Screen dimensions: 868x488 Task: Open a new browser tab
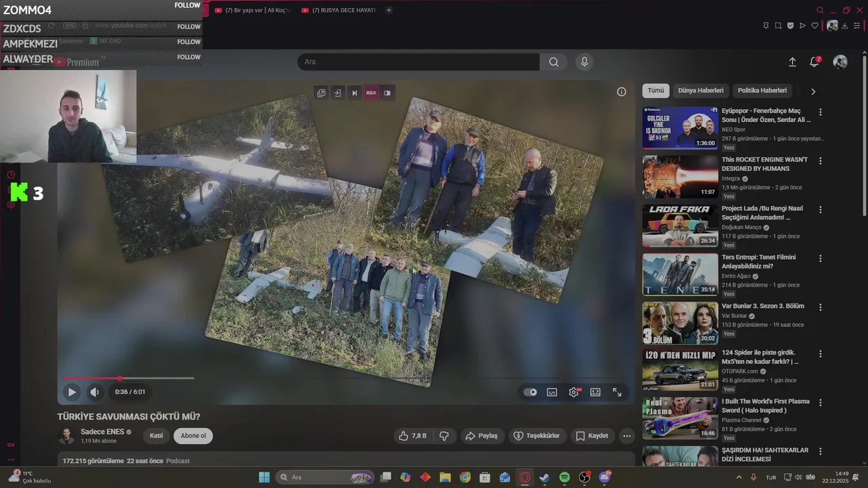pos(389,10)
